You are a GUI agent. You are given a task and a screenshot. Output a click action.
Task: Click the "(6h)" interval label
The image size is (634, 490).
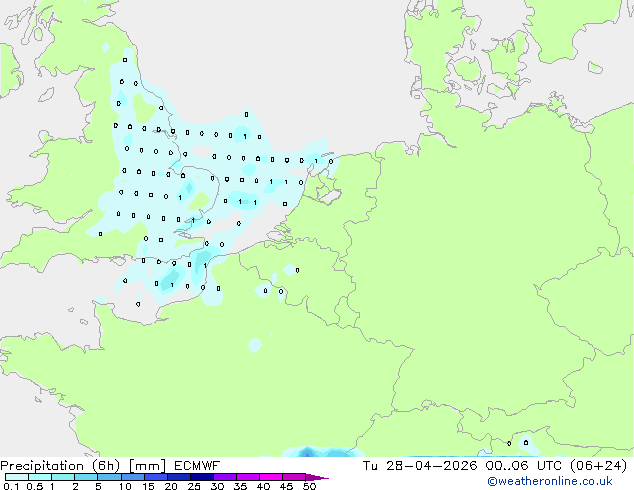[x=106, y=466]
